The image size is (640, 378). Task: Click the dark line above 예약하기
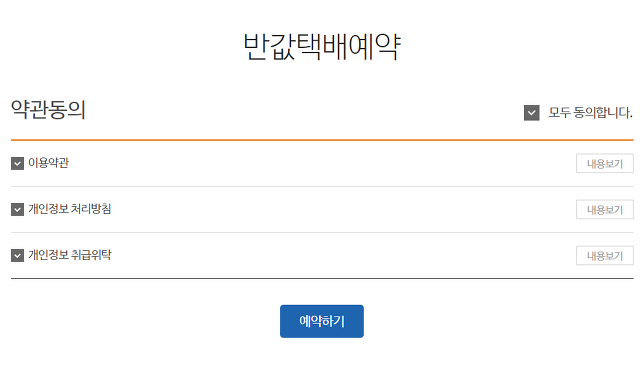click(x=322, y=278)
